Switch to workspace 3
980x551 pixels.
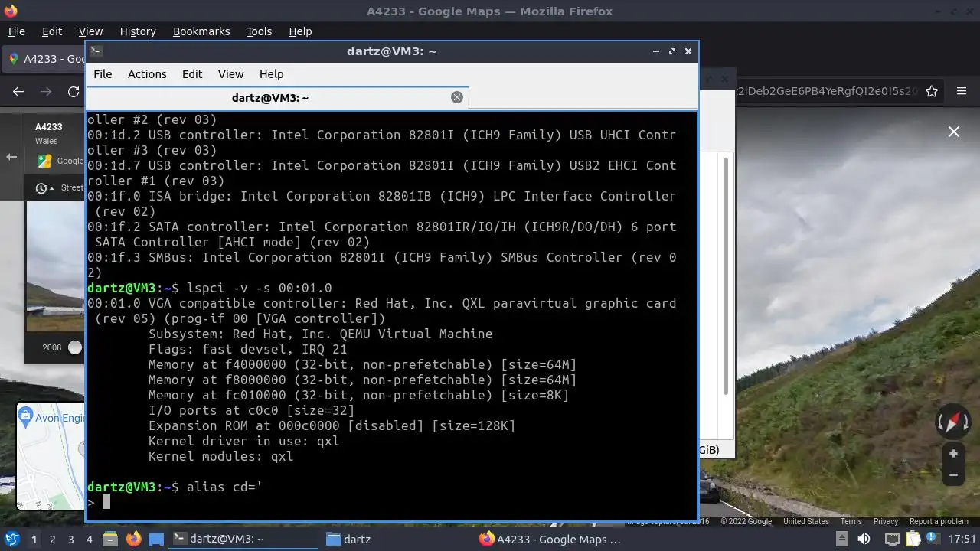70,540
